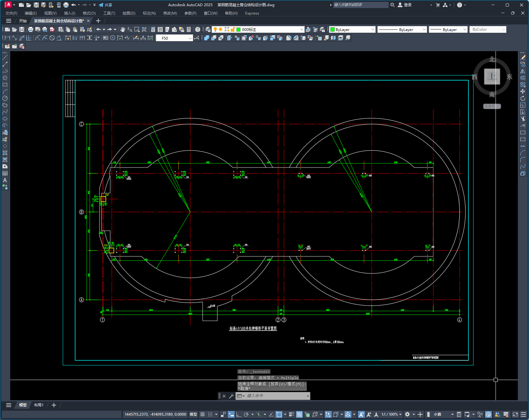Click the Linear dimension tool

(x=7, y=38)
